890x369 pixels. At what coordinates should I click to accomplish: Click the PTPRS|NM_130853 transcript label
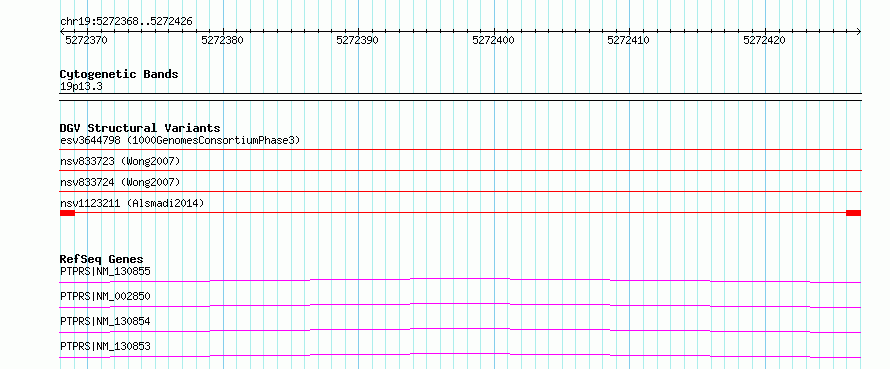pos(105,346)
